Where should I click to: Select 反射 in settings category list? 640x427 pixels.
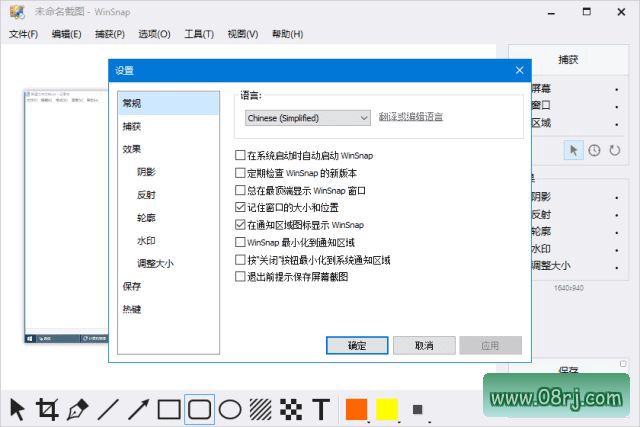[169, 195]
